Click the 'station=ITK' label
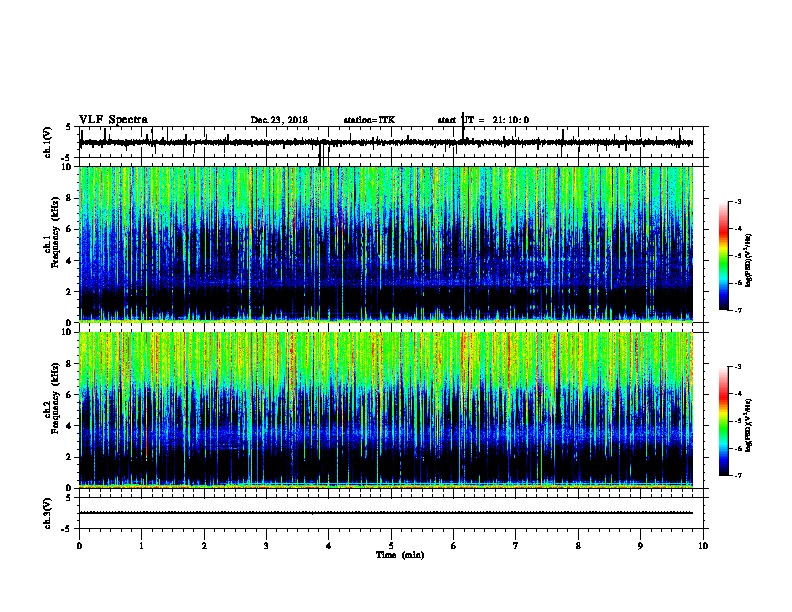This screenshot has height=612, width=792. pos(369,120)
